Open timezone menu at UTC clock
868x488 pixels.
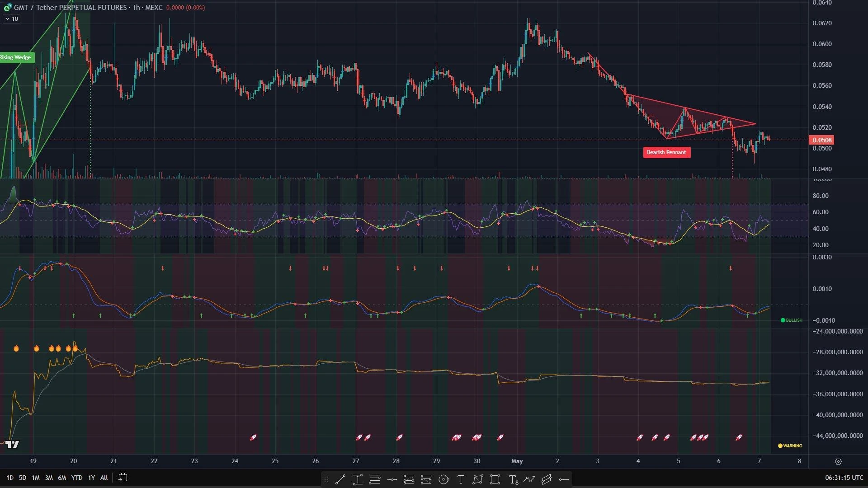(x=844, y=478)
